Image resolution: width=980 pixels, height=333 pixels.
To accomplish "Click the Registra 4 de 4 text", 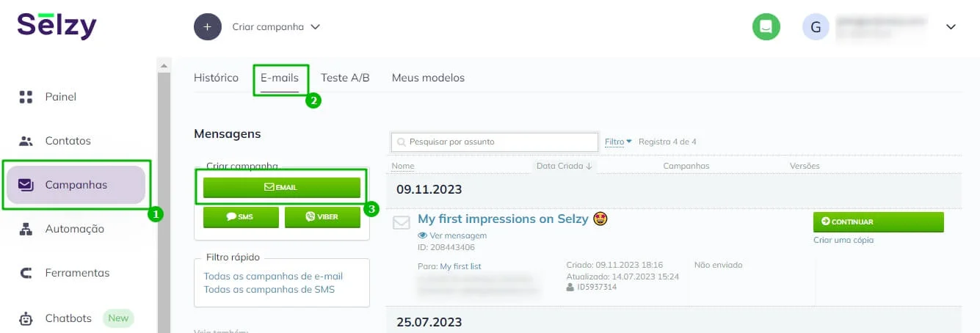I will (667, 142).
